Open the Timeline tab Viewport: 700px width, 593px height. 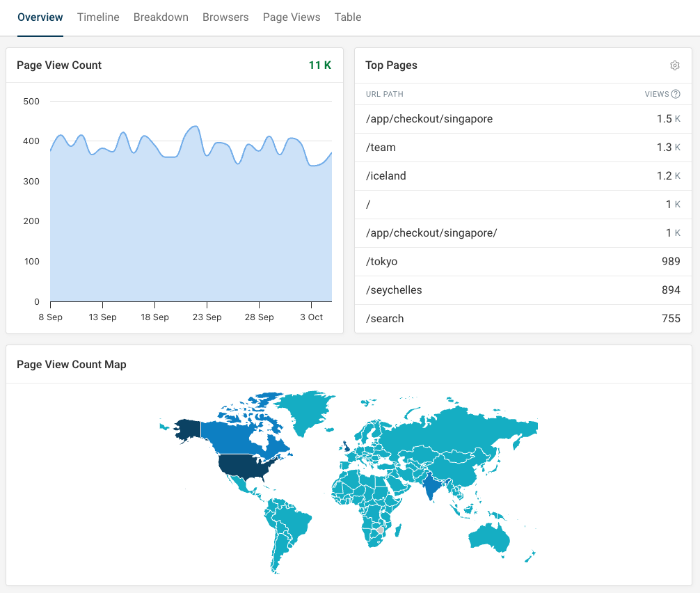click(x=98, y=17)
